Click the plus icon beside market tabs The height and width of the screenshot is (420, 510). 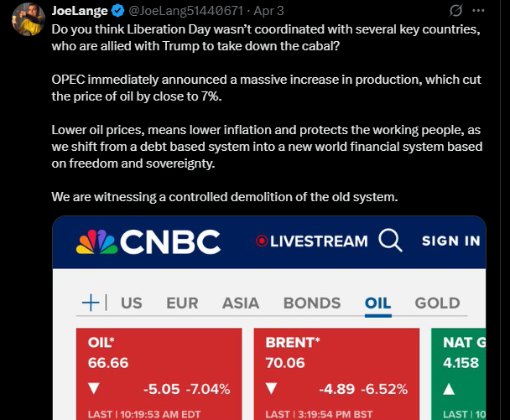point(91,303)
